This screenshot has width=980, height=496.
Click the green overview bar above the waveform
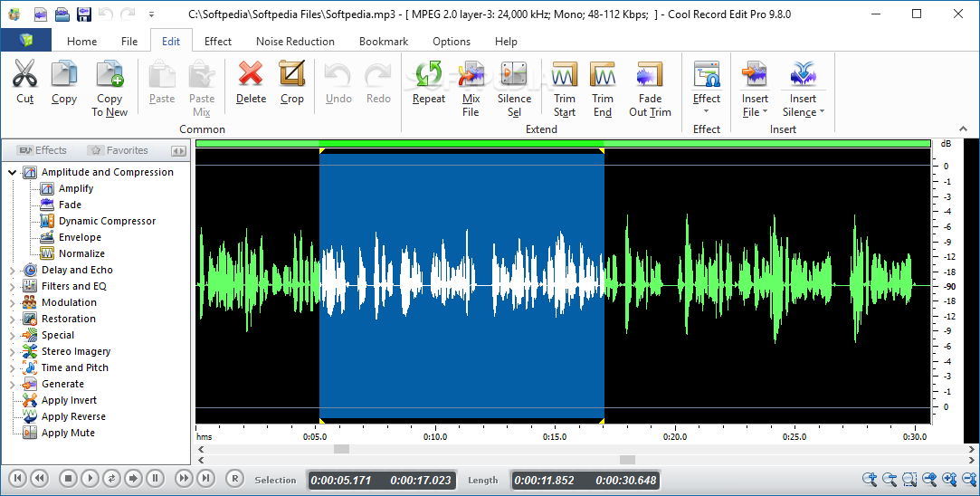pos(563,144)
